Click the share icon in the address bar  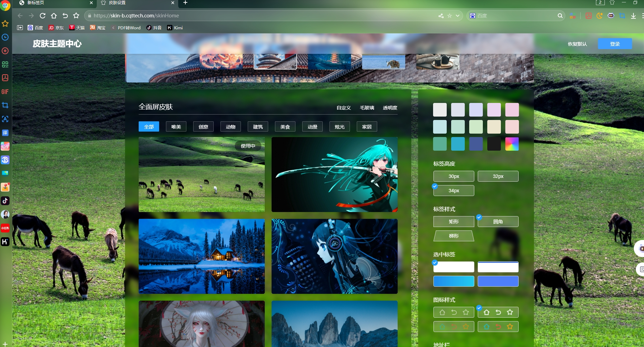point(441,16)
